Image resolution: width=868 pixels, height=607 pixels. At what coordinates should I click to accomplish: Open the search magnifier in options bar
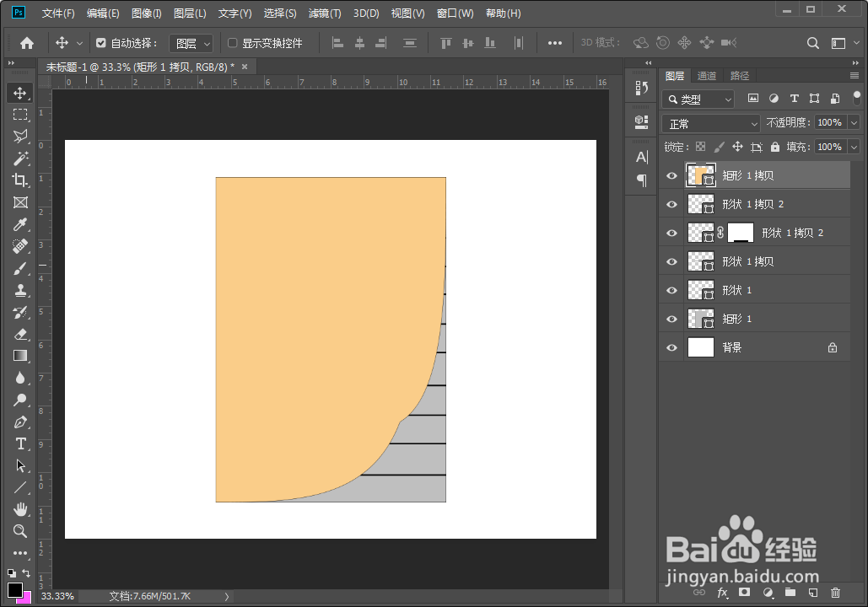[812, 43]
